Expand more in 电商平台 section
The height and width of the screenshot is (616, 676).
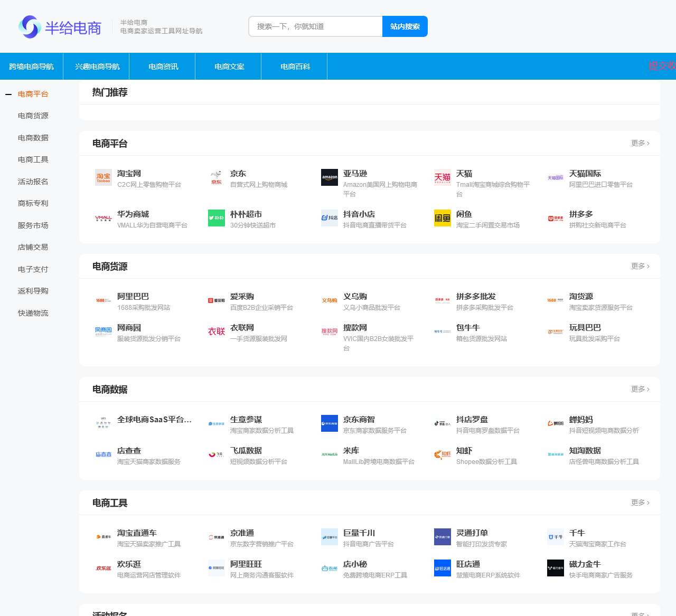coord(640,143)
